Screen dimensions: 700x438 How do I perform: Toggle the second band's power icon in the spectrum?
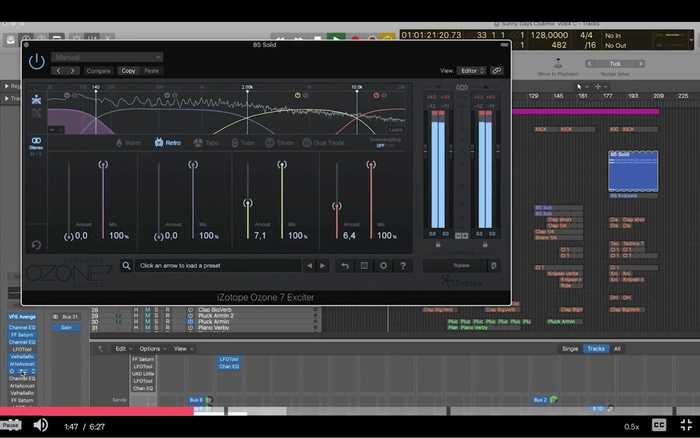[x=167, y=96]
